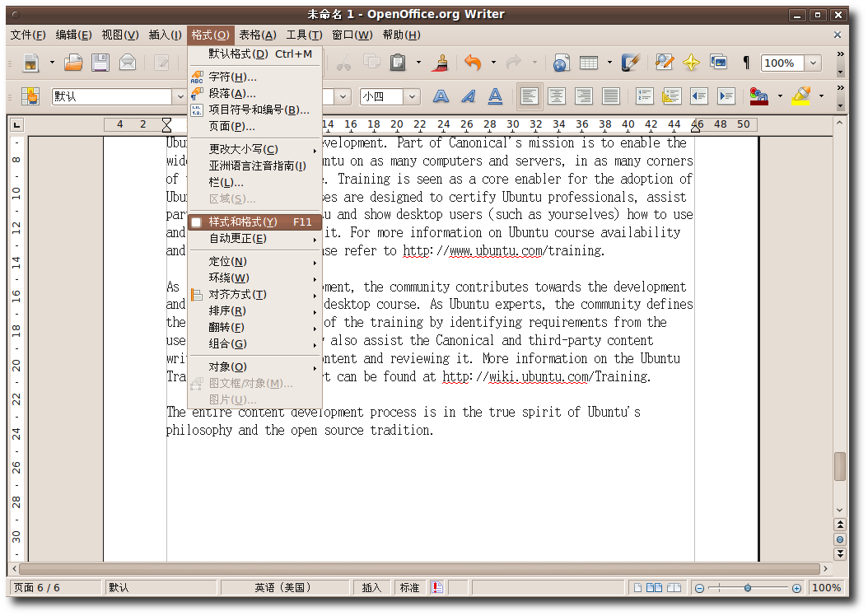Click the Save document icon
Viewport: 868px width, 616px height.
pyautogui.click(x=100, y=63)
